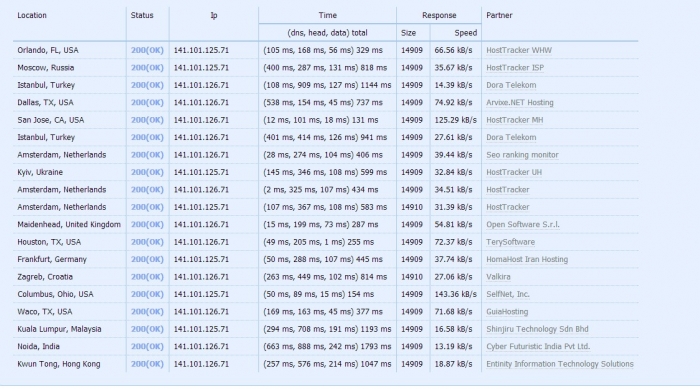Click the Size sub-header
700x389 pixels.
pyautogui.click(x=408, y=33)
